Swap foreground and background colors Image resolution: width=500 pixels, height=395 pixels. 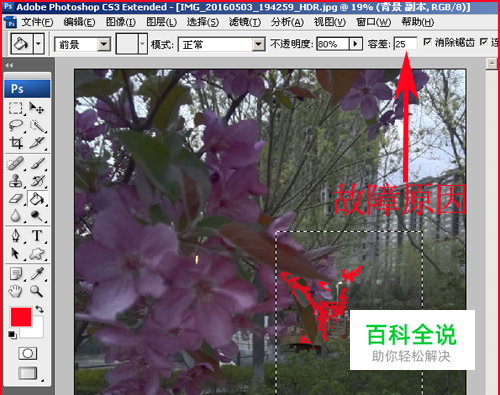pyautogui.click(x=39, y=309)
